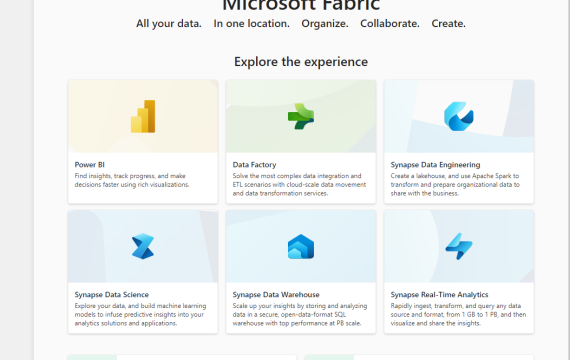Click the description mentioning Apache Spark lakehouse
570x360 pixels.
[x=455, y=185]
